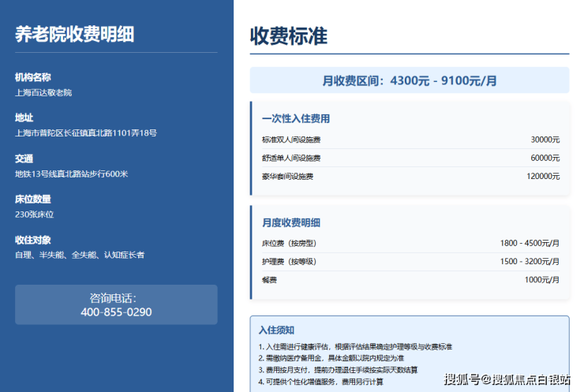Screen dimensions: 584x392
Task: Click the 1000元/月 meal fee value
Action: 542,280
